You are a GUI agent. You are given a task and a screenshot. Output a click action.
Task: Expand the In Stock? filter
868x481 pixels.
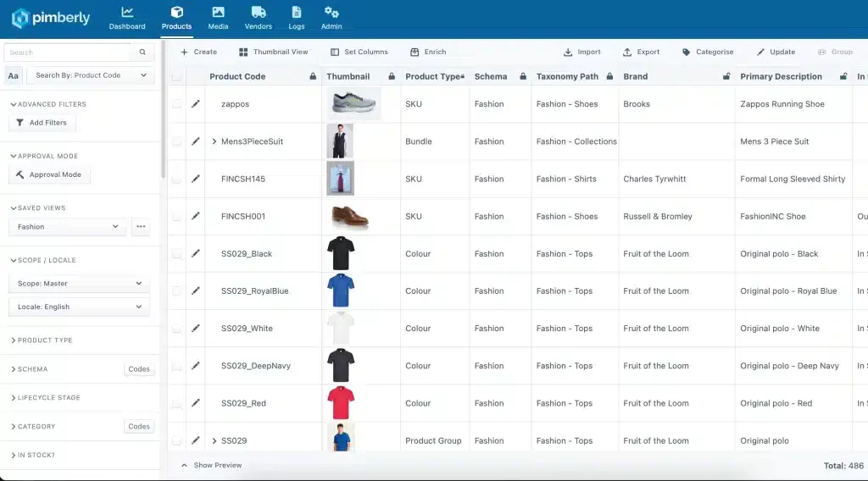[x=33, y=455]
